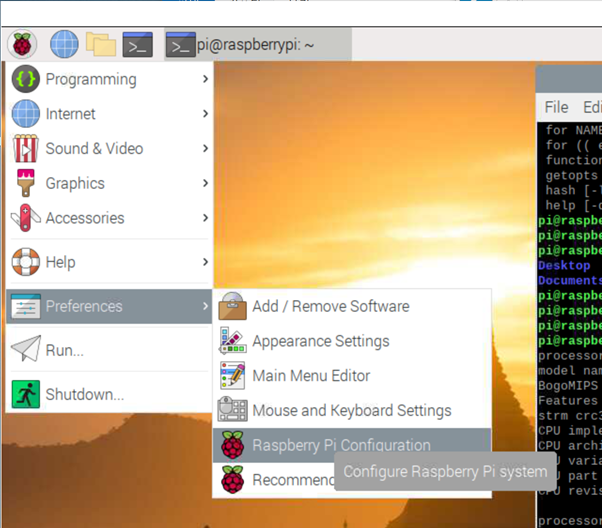Open the Sound & Video menu entry
The width and height of the screenshot is (602, 528).
click(x=109, y=148)
